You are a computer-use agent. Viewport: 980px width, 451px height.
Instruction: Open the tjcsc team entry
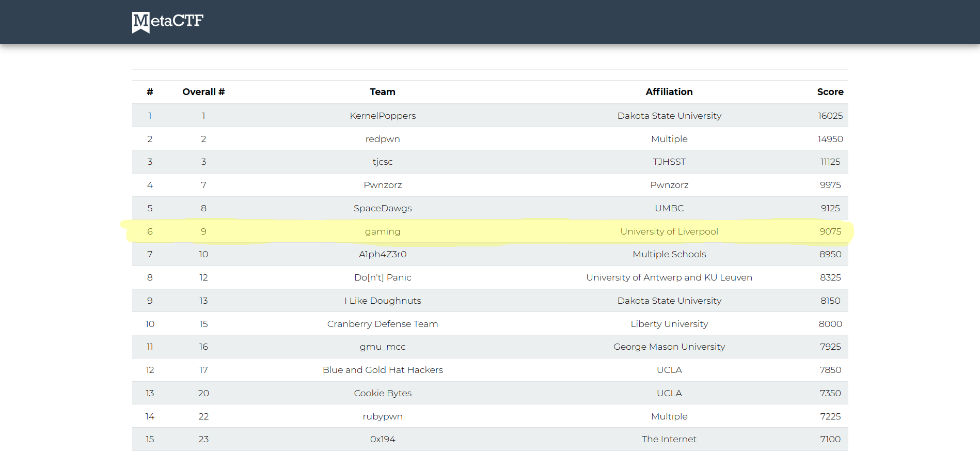point(383,162)
